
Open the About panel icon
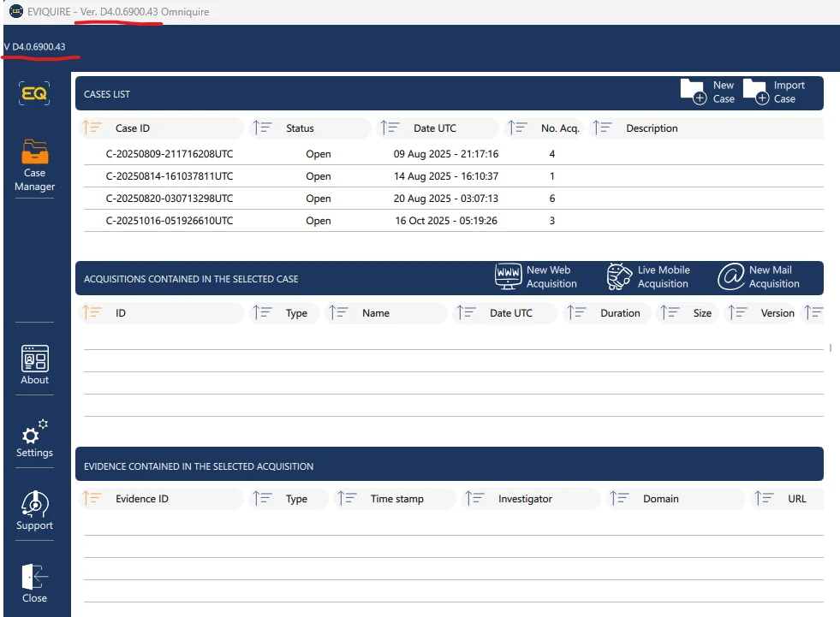pos(35,358)
